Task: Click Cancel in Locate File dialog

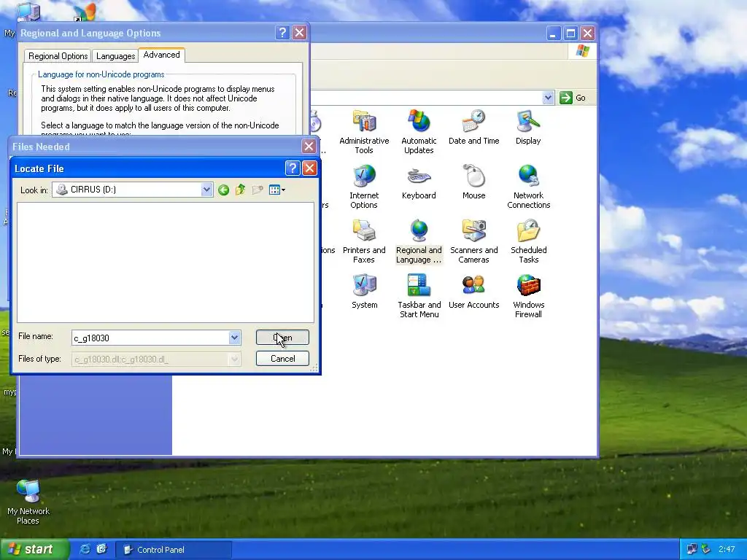Action: coord(282,359)
